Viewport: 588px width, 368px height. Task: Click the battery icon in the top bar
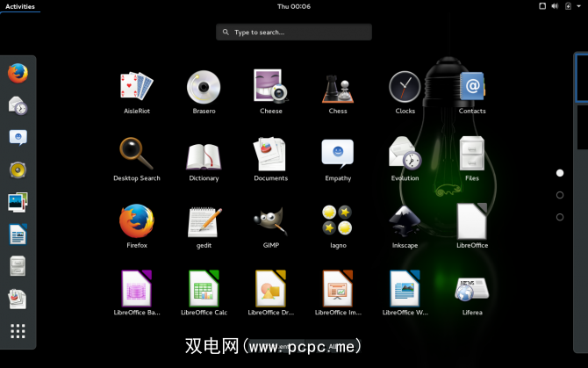point(568,6)
